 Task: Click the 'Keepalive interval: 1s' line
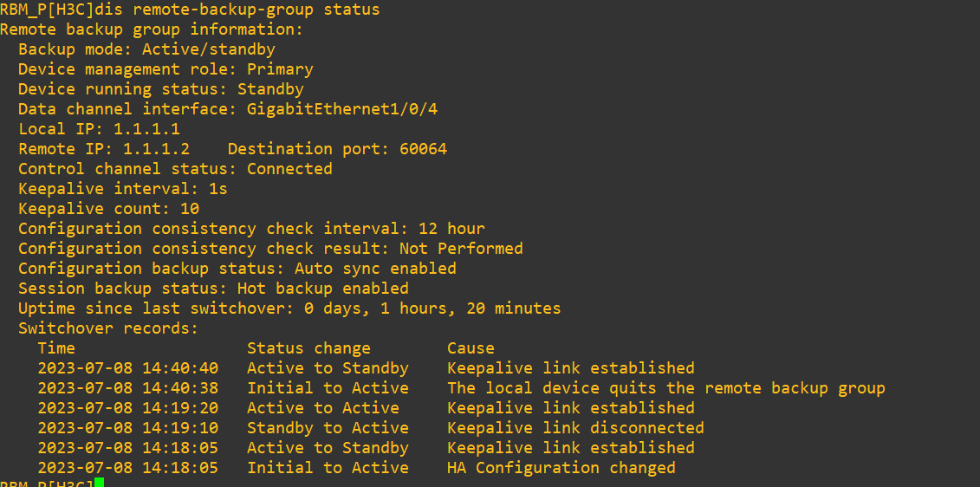[123, 189]
